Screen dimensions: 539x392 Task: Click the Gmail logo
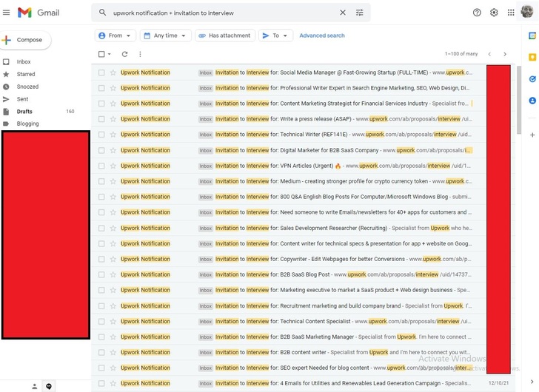38,13
